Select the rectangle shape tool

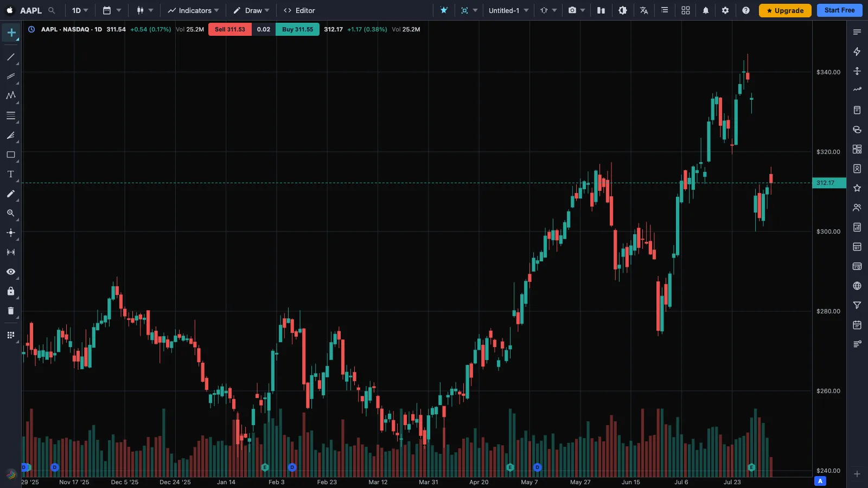tap(10, 155)
